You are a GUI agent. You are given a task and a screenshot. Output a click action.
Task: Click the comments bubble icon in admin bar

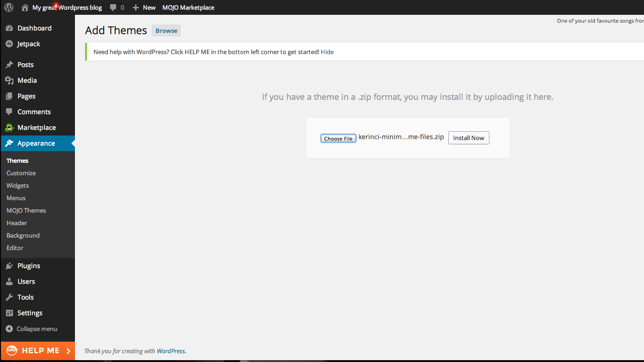[113, 7]
